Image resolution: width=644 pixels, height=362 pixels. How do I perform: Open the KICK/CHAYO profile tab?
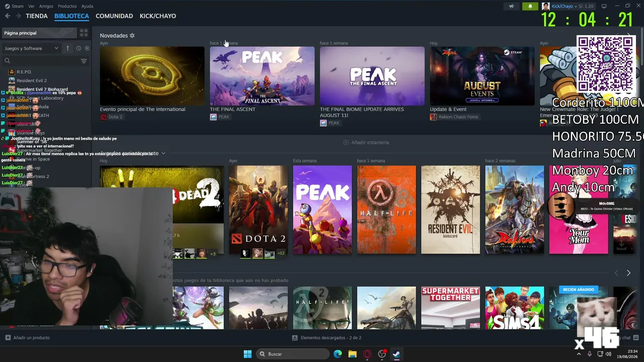(157, 16)
